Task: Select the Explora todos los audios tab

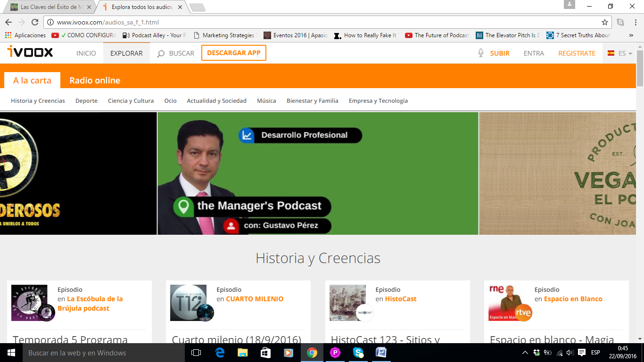Action: 141,7
